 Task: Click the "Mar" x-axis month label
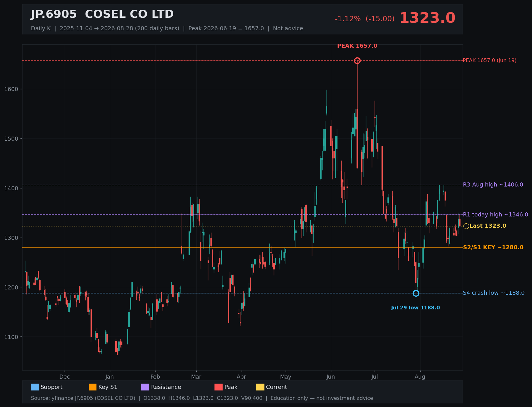(196, 377)
